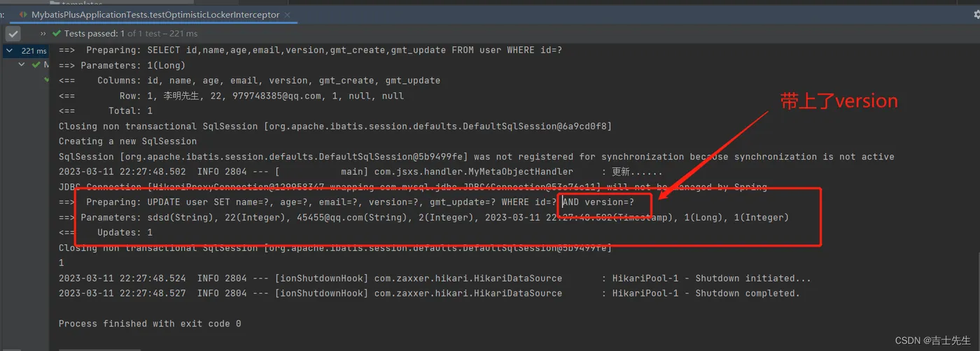Expand the hidden toolbar items chevron

(43, 34)
